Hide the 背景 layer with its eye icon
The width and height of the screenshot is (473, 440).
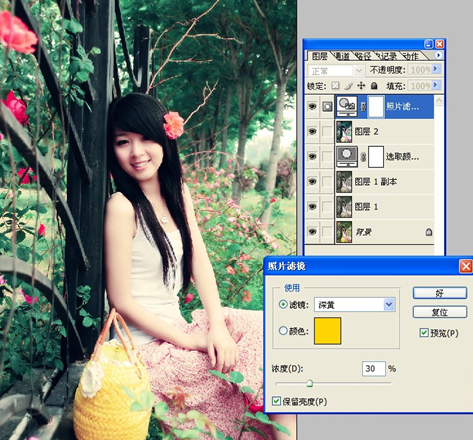pos(312,231)
